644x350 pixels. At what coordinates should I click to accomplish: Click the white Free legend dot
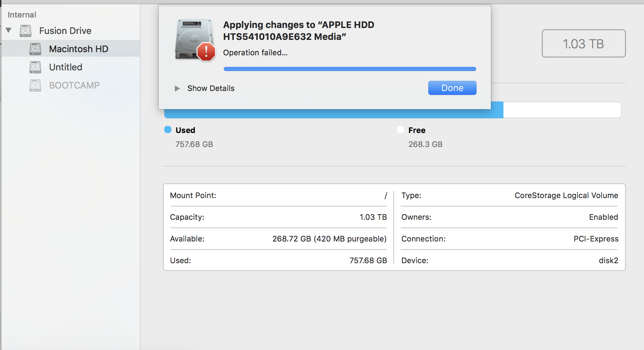pyautogui.click(x=401, y=130)
